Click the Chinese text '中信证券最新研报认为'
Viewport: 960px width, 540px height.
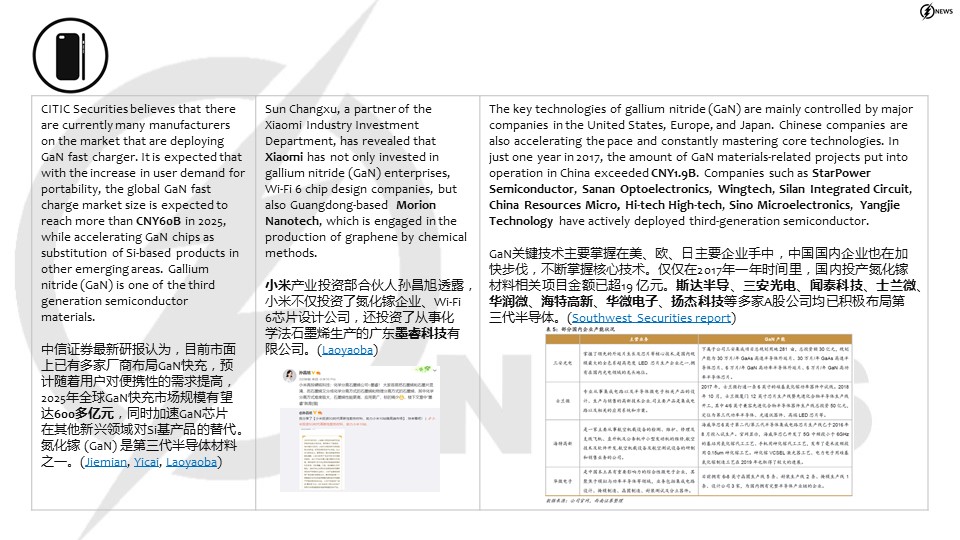coord(106,349)
